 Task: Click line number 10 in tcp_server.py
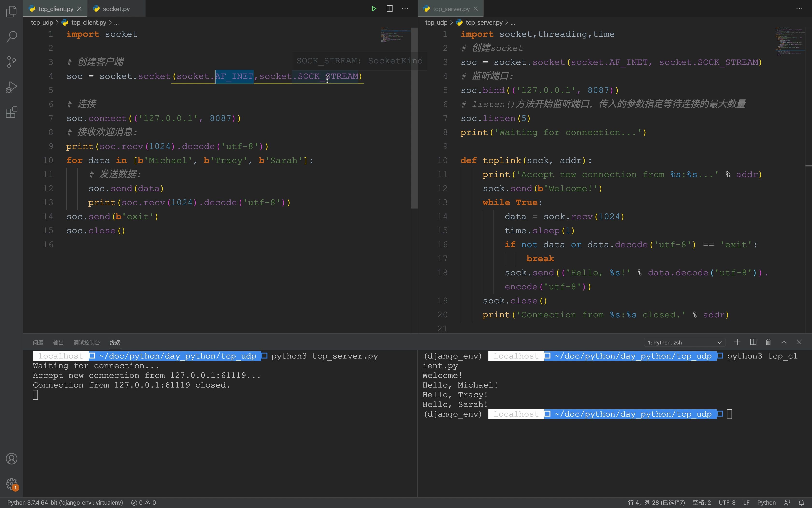click(x=442, y=160)
